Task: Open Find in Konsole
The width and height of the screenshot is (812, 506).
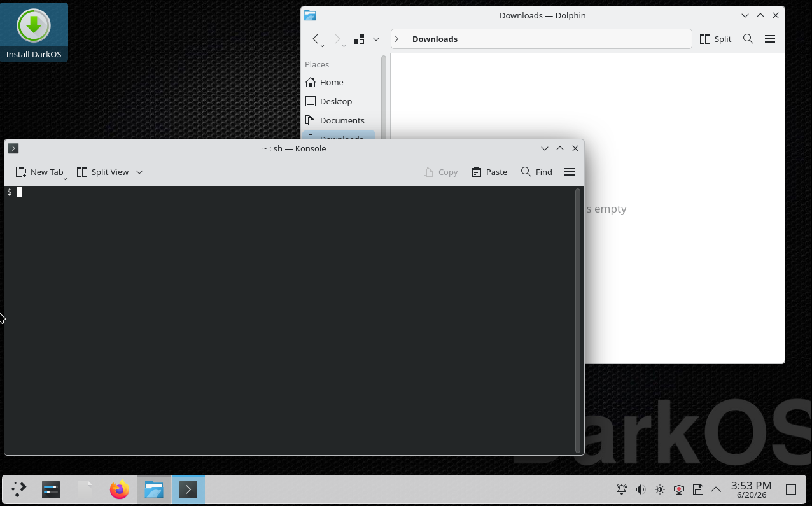Action: (x=536, y=172)
